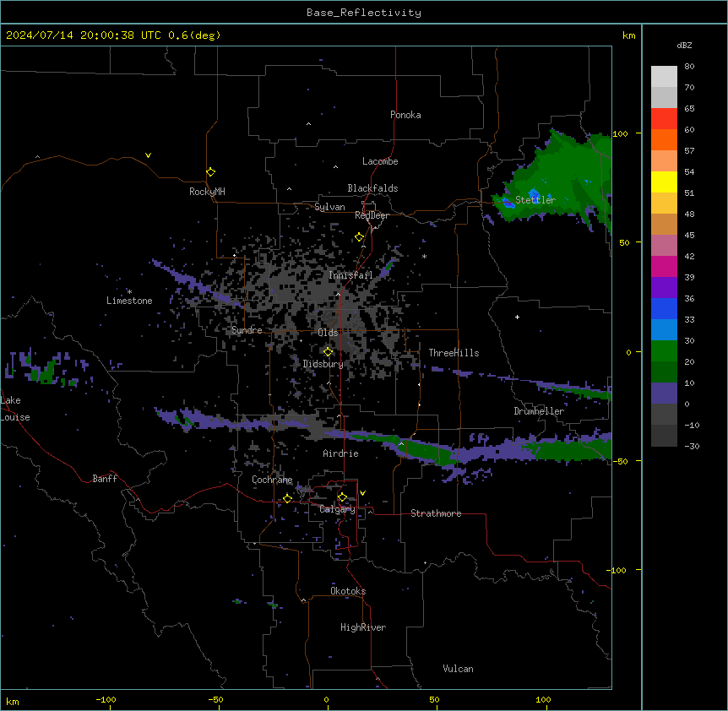
Task: Click the ThreeHills label
Action: tap(454, 353)
